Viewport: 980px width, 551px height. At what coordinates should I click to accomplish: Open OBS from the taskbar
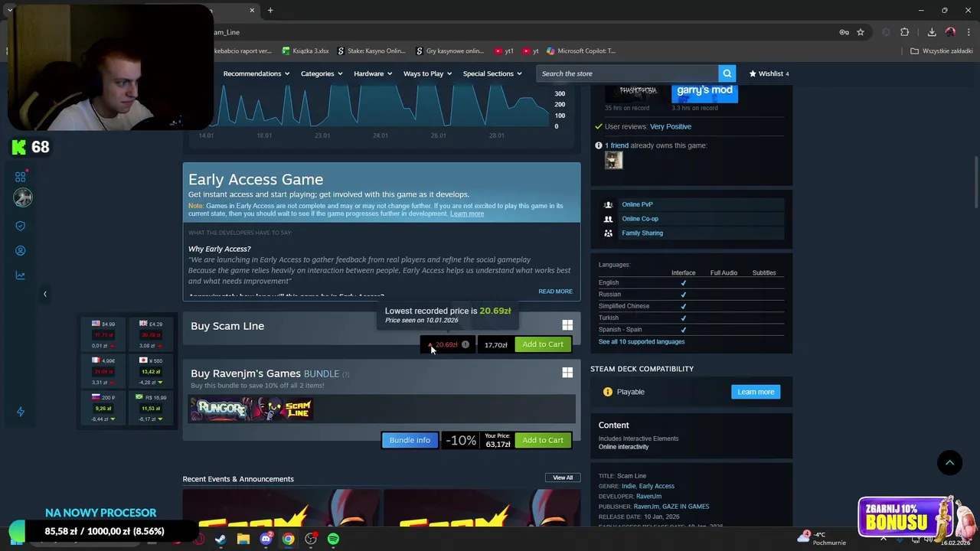pyautogui.click(x=311, y=540)
